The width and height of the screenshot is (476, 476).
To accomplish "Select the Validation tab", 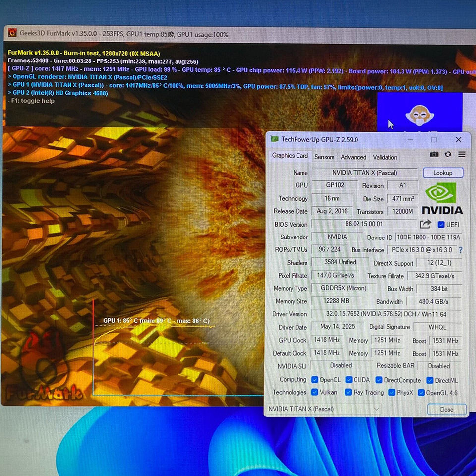I will [x=385, y=157].
